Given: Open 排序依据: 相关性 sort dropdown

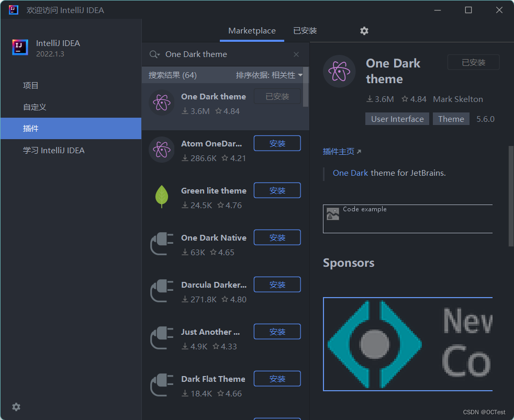Looking at the screenshot, I should pyautogui.click(x=269, y=75).
